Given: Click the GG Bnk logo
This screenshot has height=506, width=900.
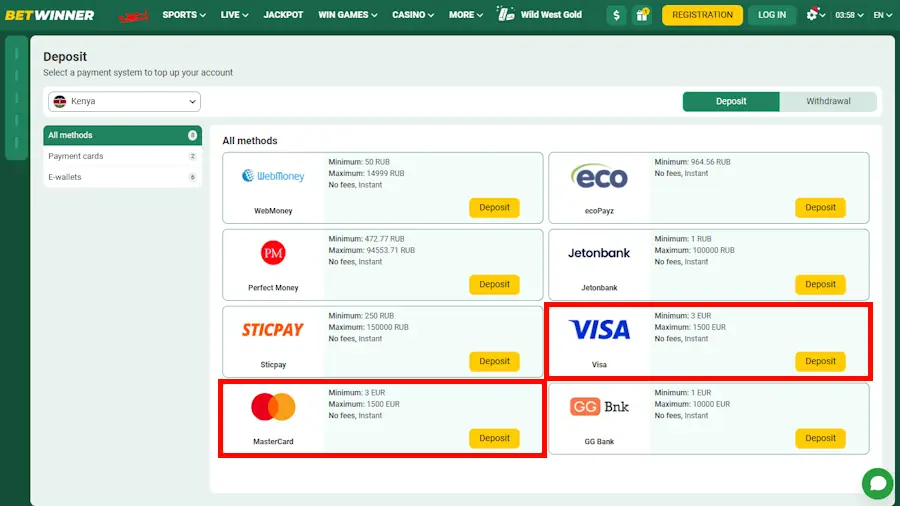Looking at the screenshot, I should (x=599, y=407).
